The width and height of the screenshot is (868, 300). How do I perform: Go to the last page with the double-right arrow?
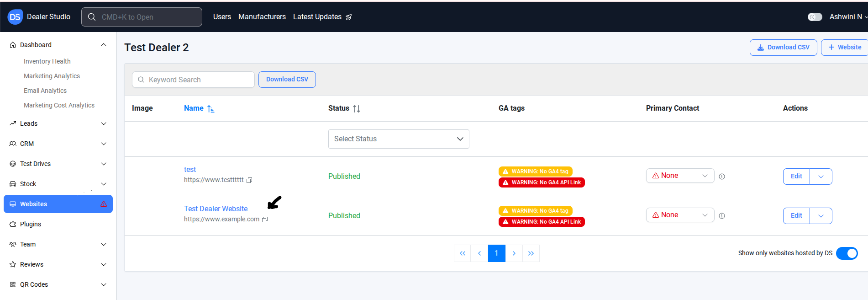pyautogui.click(x=531, y=253)
